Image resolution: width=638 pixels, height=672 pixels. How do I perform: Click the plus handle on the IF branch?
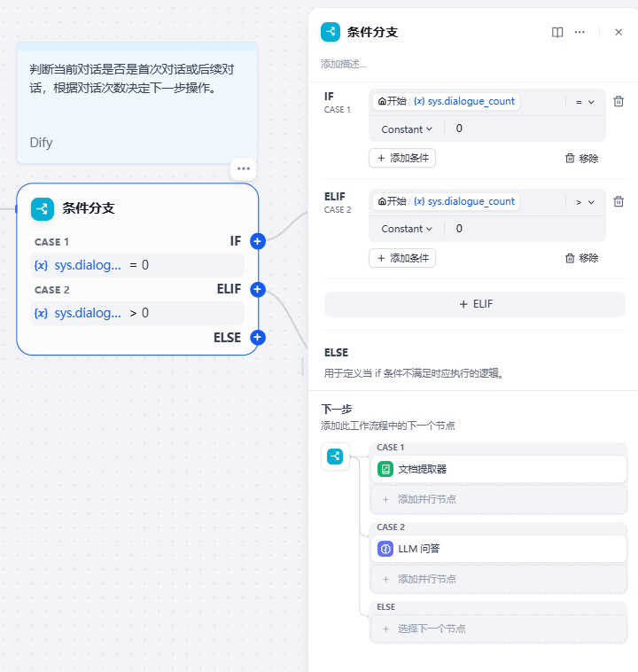[258, 241]
